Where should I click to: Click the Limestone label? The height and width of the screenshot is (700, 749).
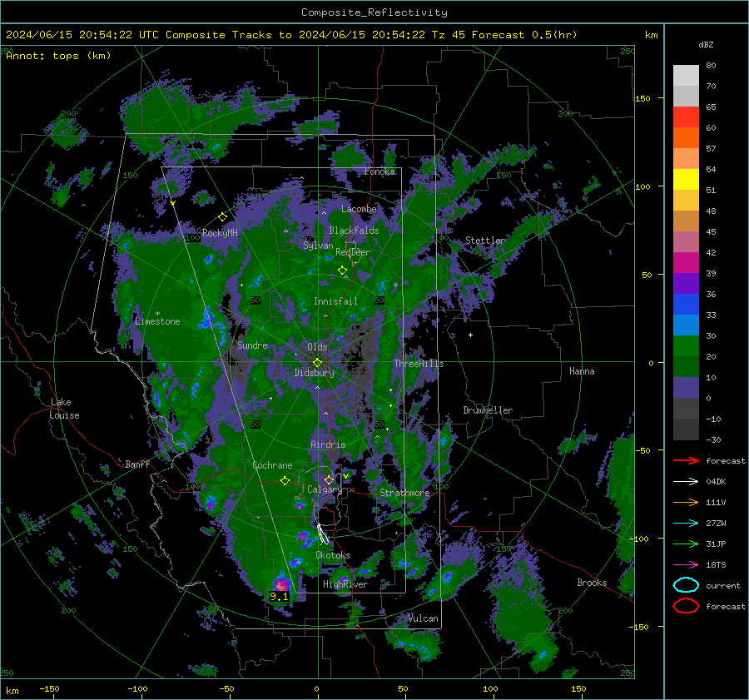[157, 321]
